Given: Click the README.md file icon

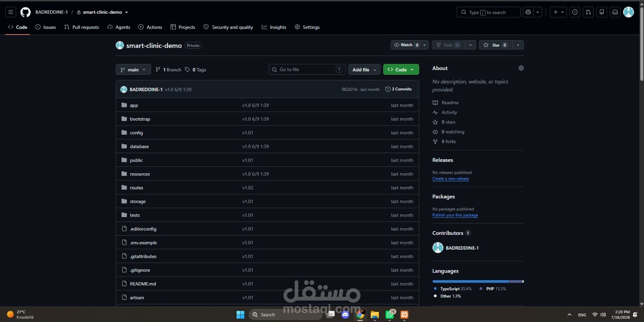Looking at the screenshot, I should [x=124, y=283].
